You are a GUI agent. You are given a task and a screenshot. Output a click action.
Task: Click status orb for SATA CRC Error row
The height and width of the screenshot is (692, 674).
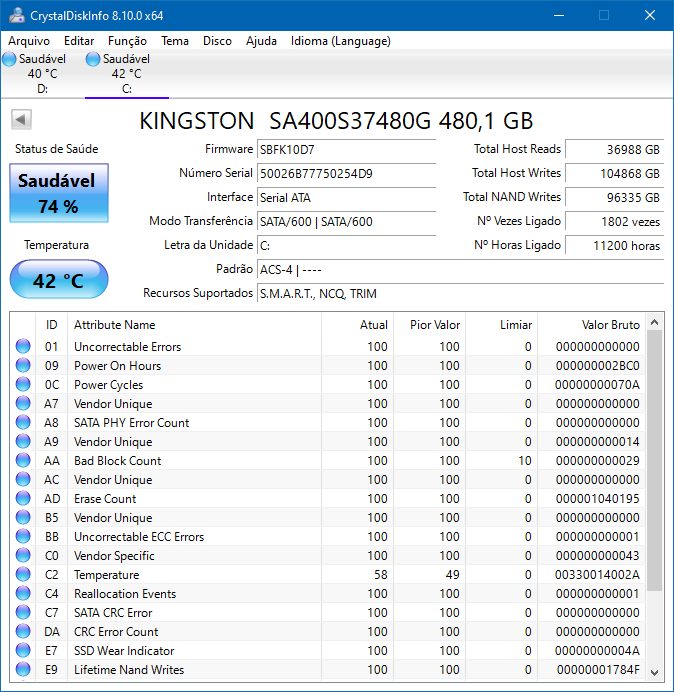click(23, 612)
